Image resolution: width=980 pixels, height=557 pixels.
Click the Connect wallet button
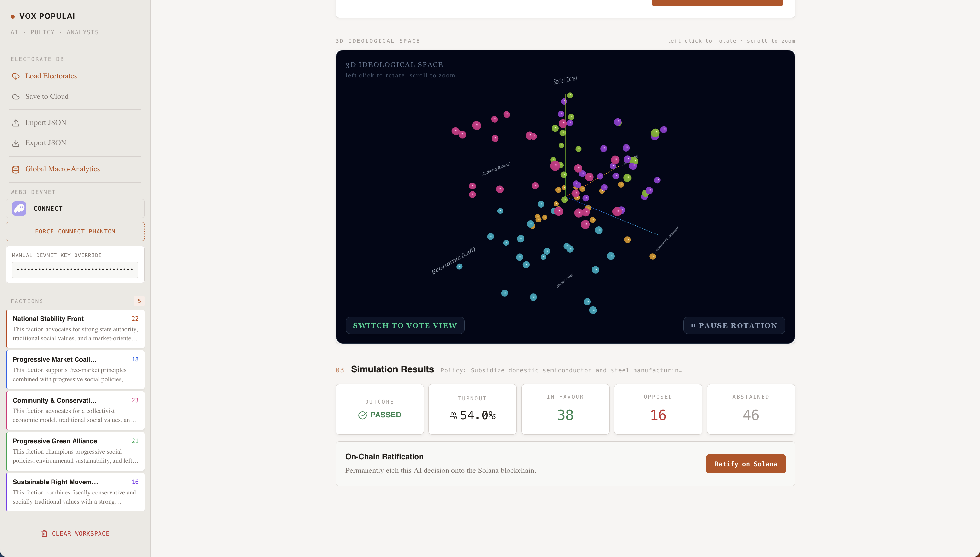[76, 209]
